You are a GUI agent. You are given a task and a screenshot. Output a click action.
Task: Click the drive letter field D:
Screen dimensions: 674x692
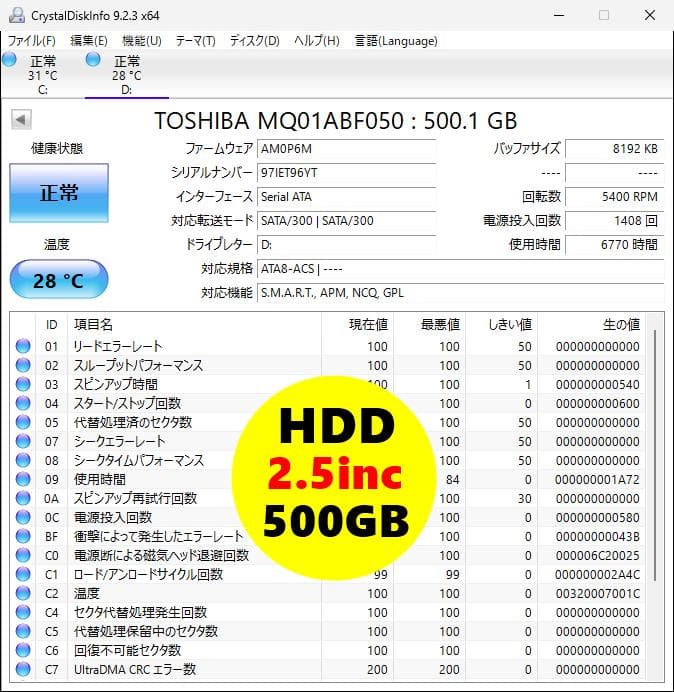346,244
